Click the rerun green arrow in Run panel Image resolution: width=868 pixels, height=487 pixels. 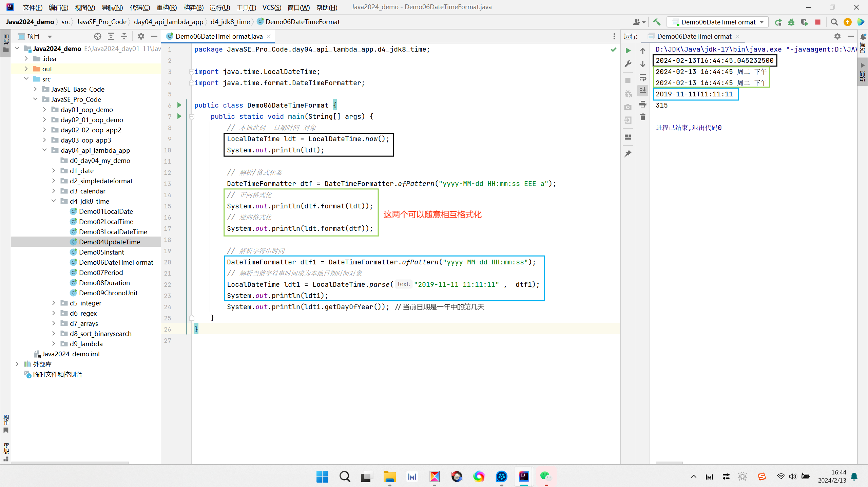pos(628,51)
